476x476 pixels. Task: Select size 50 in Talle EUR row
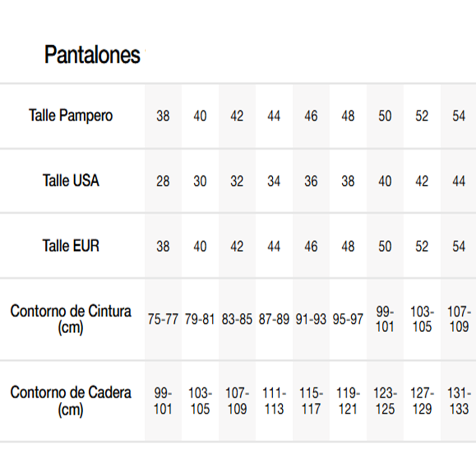(385, 247)
